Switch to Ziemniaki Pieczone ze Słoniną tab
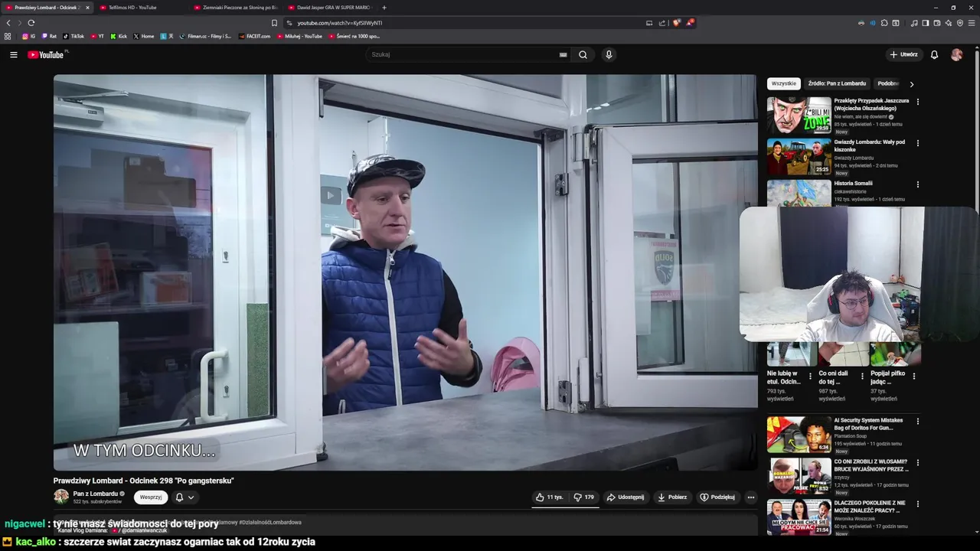The height and width of the screenshot is (551, 980). pos(236,8)
